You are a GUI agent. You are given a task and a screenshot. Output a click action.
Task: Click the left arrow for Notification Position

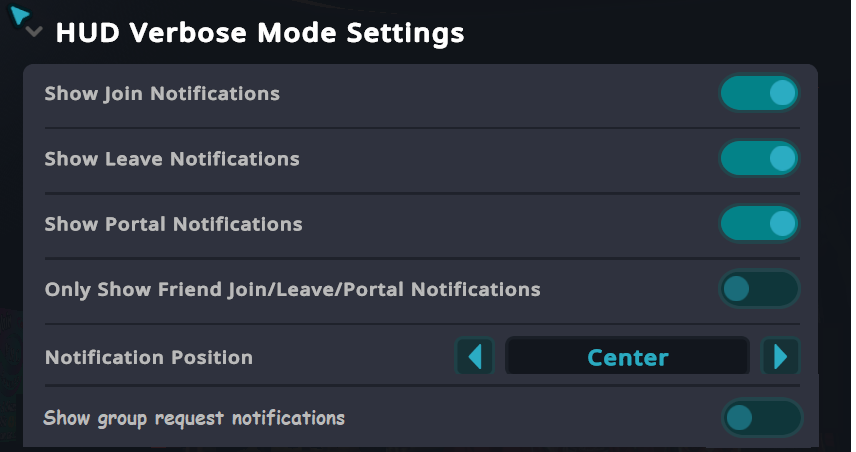(475, 357)
